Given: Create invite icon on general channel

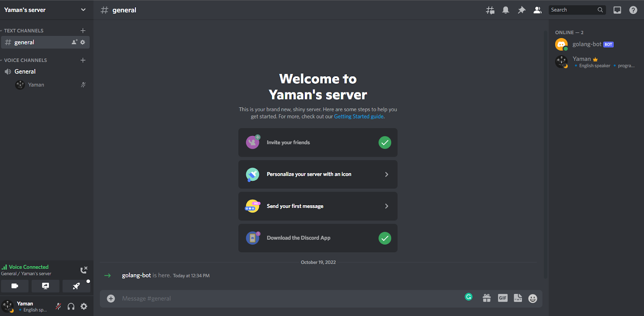Looking at the screenshot, I should click(x=74, y=42).
